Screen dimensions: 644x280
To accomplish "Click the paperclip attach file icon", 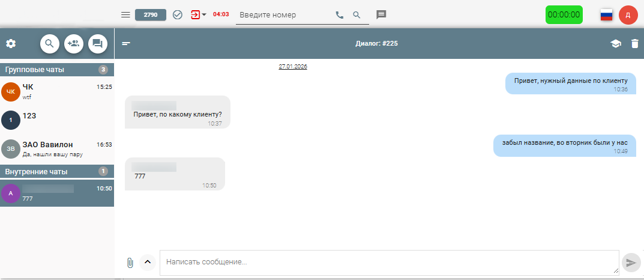I will click(x=130, y=263).
